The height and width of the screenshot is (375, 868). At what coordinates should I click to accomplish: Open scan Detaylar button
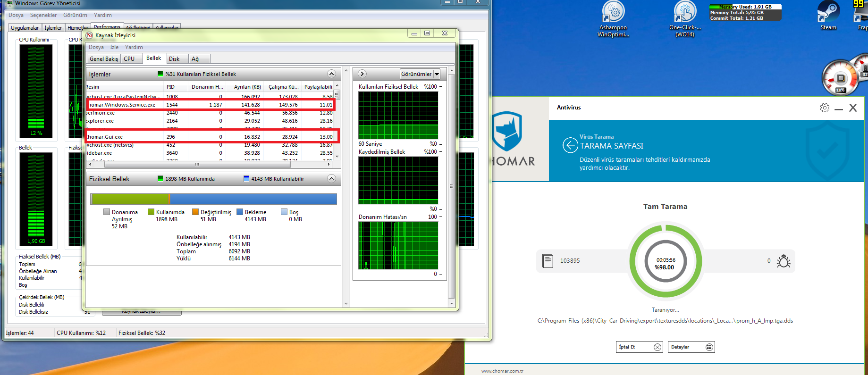691,347
